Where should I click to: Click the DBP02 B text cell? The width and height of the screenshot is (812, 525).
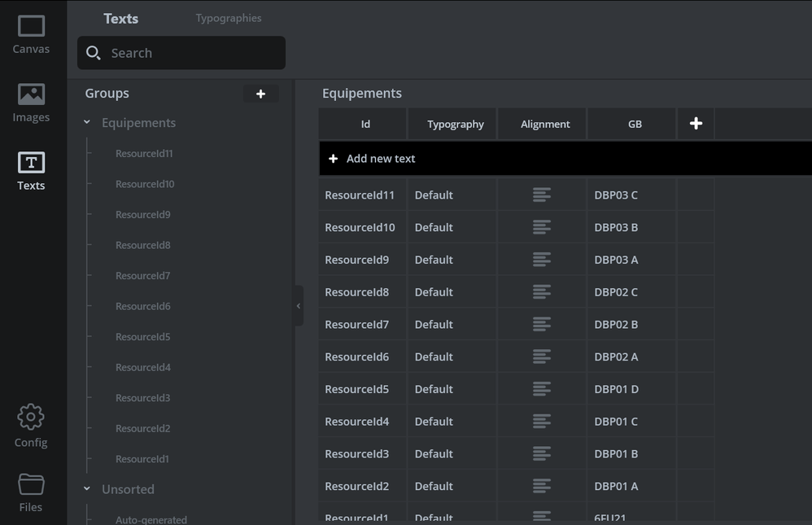(616, 325)
